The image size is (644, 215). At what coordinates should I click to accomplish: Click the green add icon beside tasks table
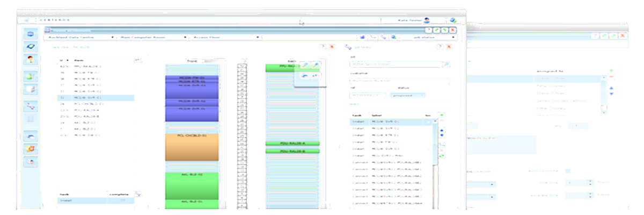click(442, 114)
